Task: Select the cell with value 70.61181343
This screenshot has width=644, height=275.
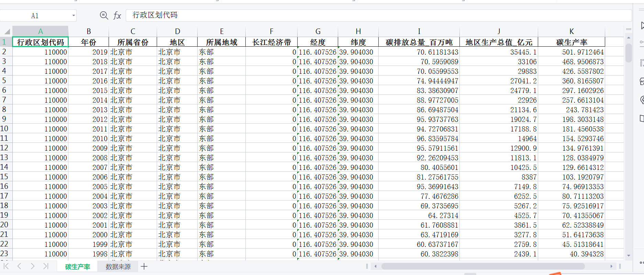Action: coord(419,52)
